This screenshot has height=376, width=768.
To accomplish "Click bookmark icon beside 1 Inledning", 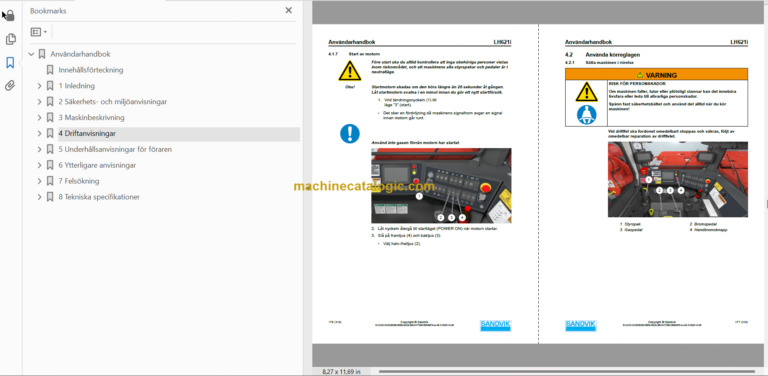I will 50,86.
